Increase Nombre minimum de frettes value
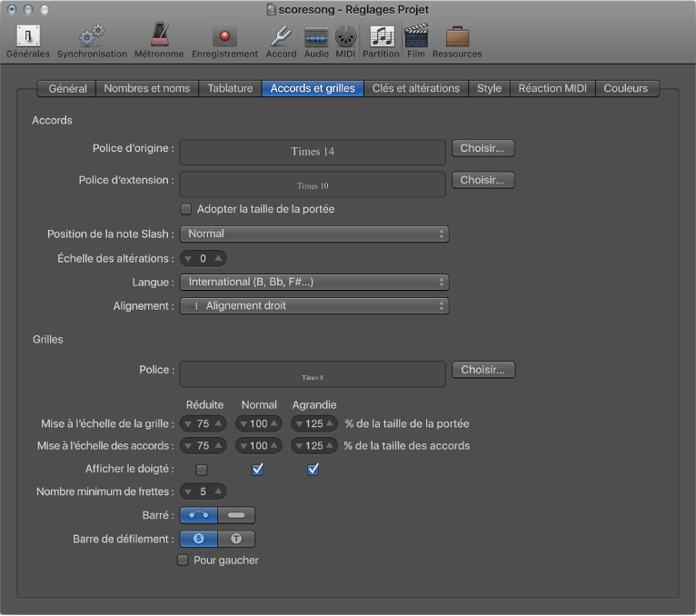The width and height of the screenshot is (696, 616). pyautogui.click(x=218, y=492)
